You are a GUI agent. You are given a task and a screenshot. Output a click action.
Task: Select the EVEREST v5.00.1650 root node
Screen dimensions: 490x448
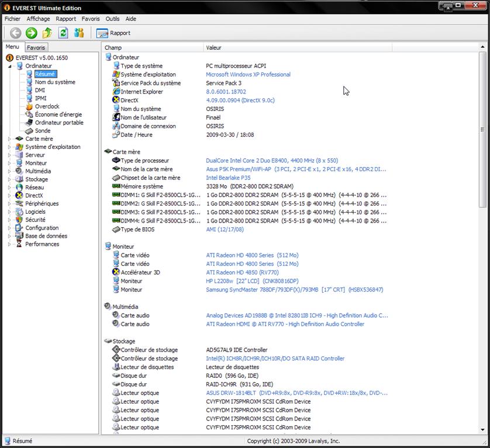42,58
